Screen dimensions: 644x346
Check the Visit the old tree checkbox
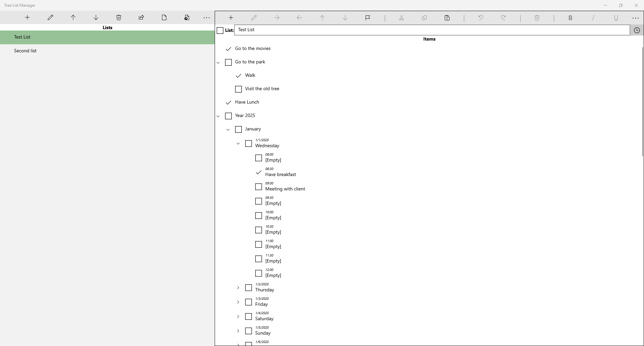point(238,89)
